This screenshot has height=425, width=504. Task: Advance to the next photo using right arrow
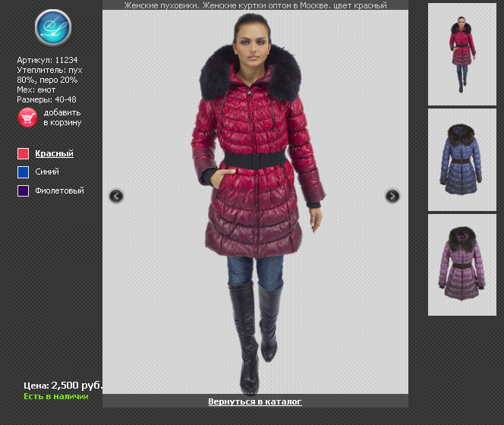click(x=392, y=196)
